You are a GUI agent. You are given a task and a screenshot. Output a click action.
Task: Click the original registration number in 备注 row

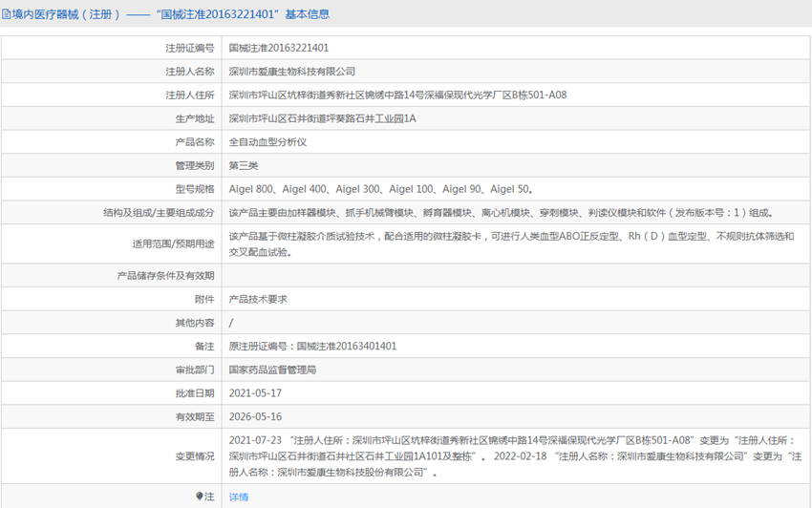(x=312, y=346)
